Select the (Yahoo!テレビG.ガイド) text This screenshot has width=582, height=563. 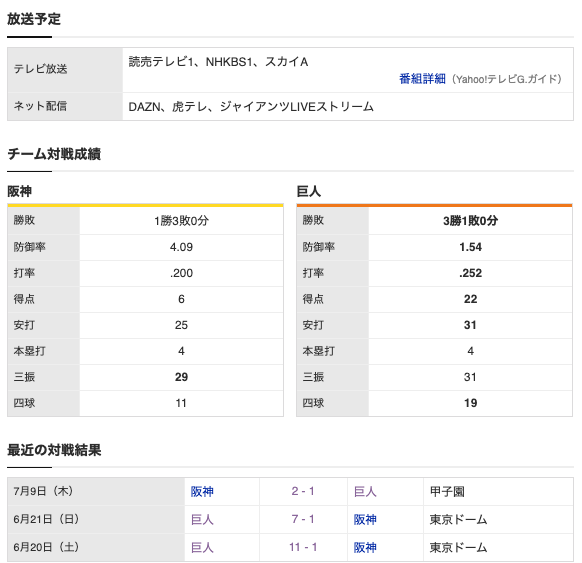coord(507,79)
